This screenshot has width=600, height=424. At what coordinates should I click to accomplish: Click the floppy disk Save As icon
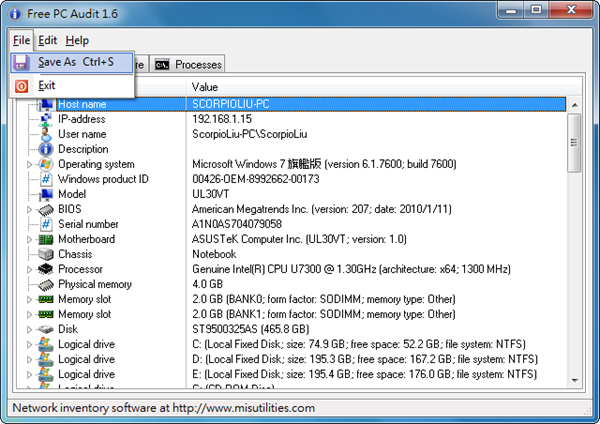click(x=21, y=62)
